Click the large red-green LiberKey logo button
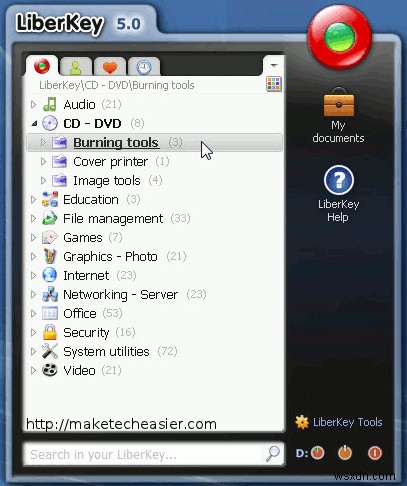The width and height of the screenshot is (407, 486). tap(340, 36)
